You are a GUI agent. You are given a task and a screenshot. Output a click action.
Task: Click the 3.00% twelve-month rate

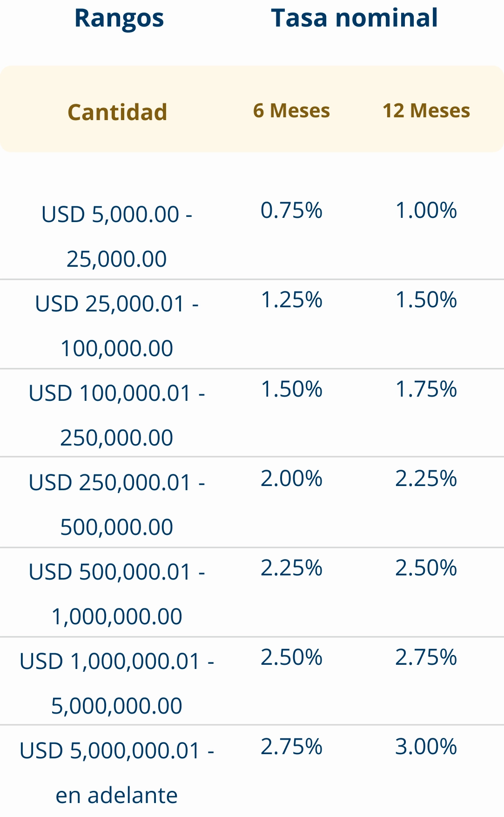tap(426, 747)
